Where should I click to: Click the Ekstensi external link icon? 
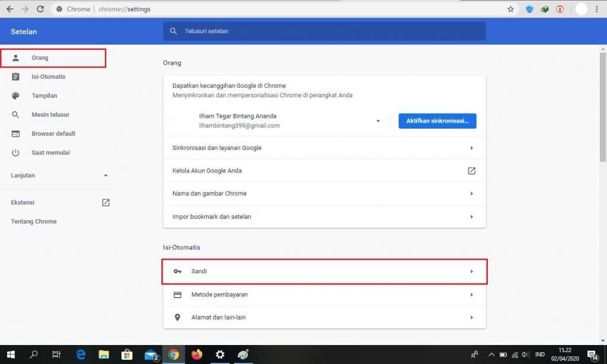tap(106, 203)
